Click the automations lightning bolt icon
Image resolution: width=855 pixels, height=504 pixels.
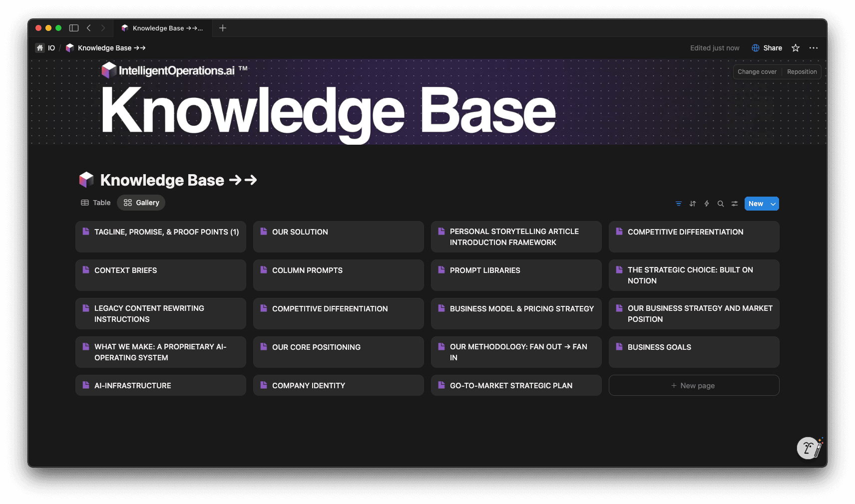(706, 203)
